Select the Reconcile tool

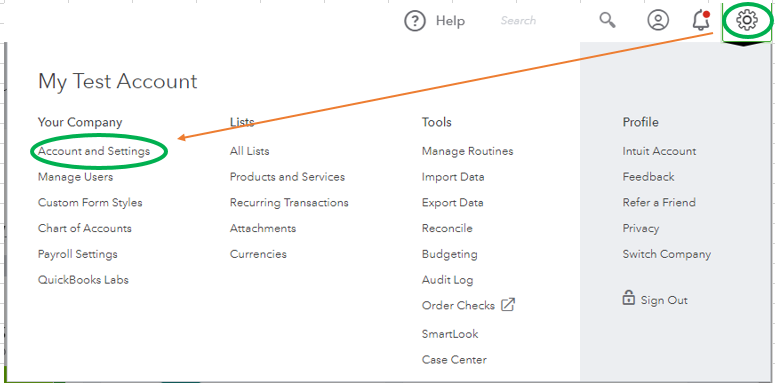pyautogui.click(x=447, y=228)
